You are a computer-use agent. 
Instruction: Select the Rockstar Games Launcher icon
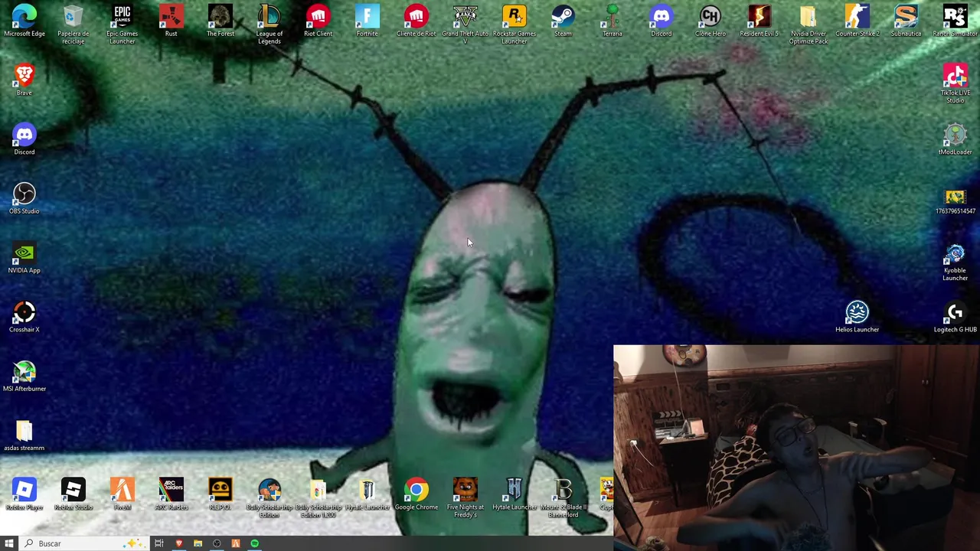click(x=514, y=24)
